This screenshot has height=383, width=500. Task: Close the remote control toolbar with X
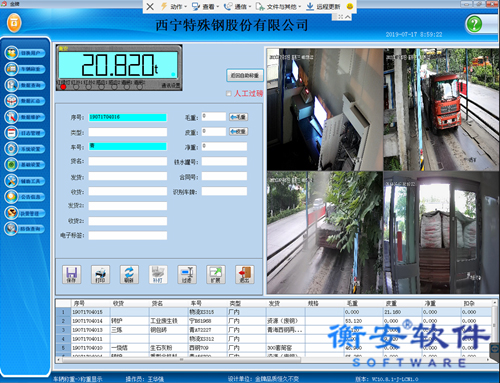(150, 6)
